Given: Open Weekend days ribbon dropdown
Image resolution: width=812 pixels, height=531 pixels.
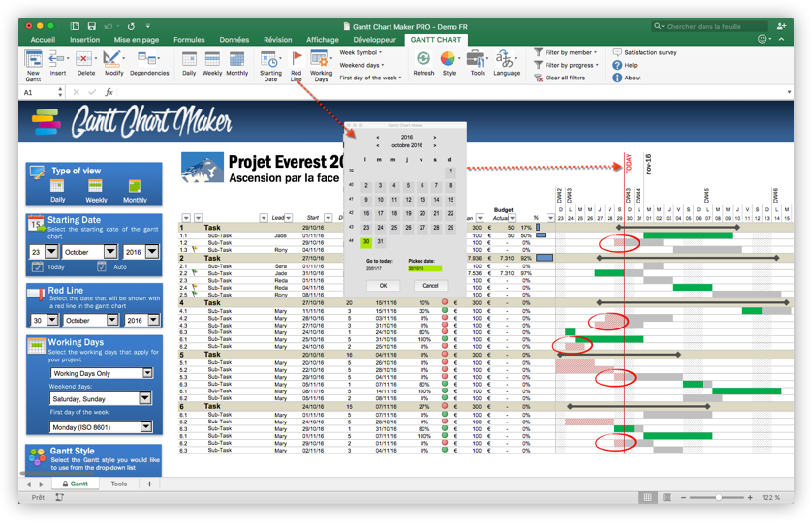Looking at the screenshot, I should 361,65.
